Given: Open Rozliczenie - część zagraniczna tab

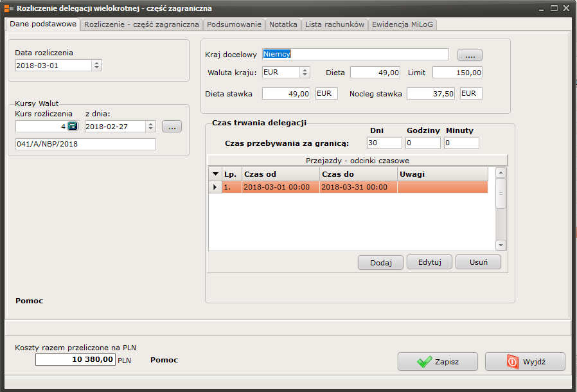Looking at the screenshot, I should (x=141, y=24).
